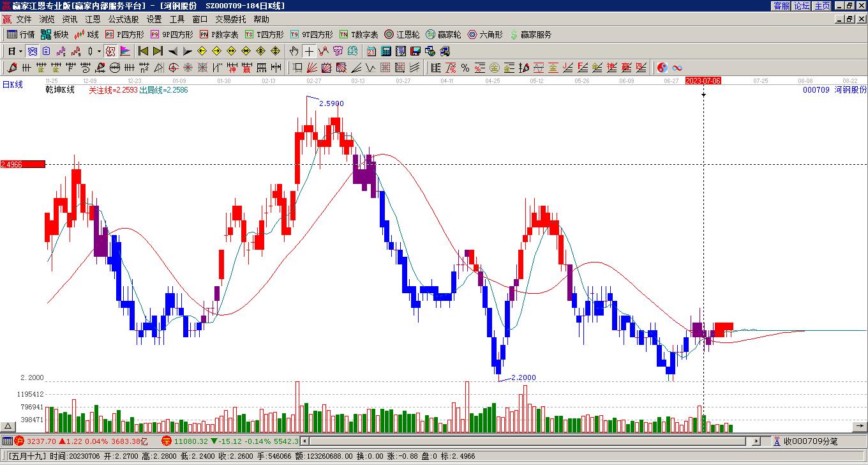
Task: Click the colored flag icon
Action: coord(125,51)
